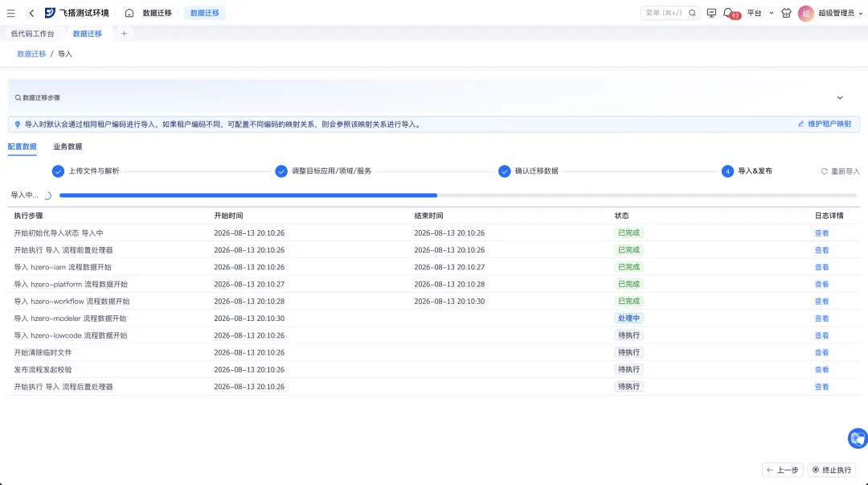868x485 pixels.
Task: Click the 结束时间 column header
Action: pos(428,216)
